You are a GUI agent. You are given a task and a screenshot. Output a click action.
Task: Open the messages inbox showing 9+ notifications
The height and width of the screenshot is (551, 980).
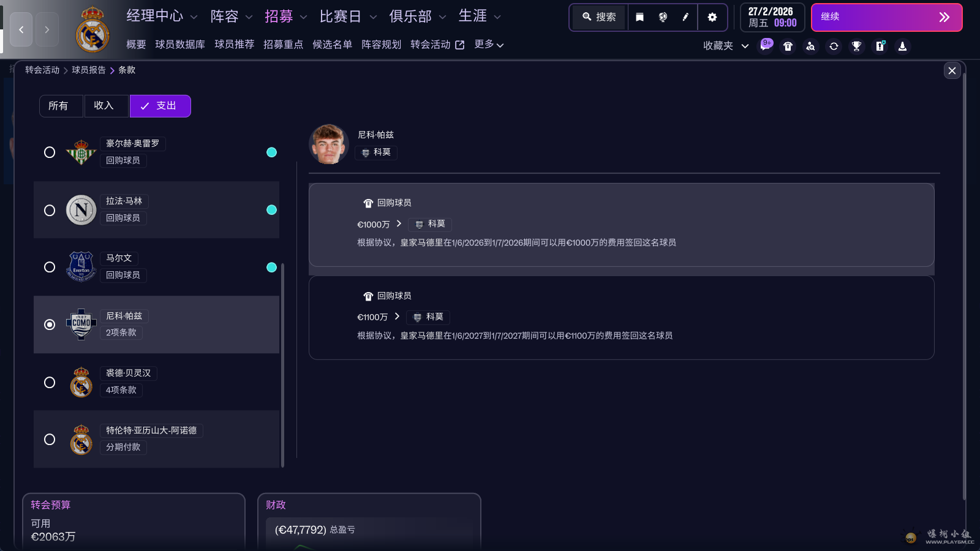pyautogui.click(x=766, y=46)
